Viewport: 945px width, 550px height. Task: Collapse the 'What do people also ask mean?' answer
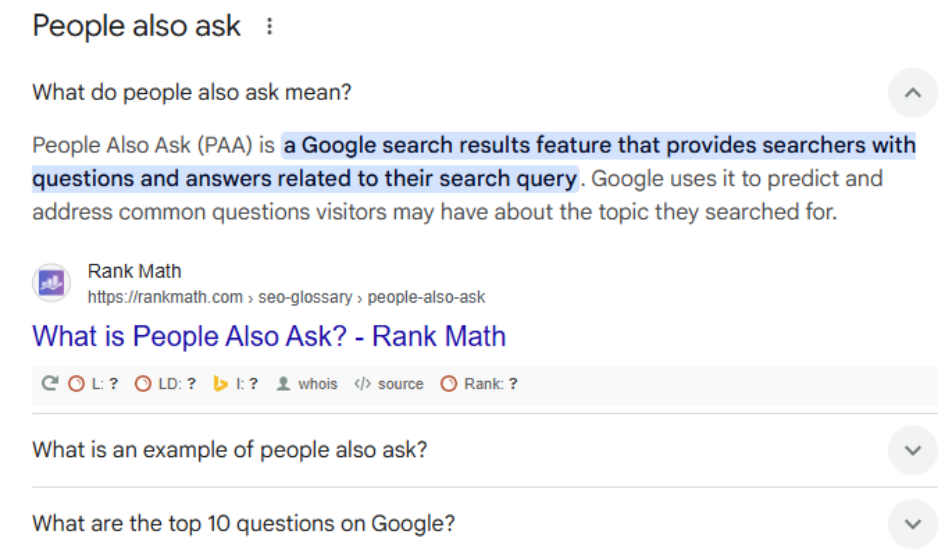(x=912, y=93)
